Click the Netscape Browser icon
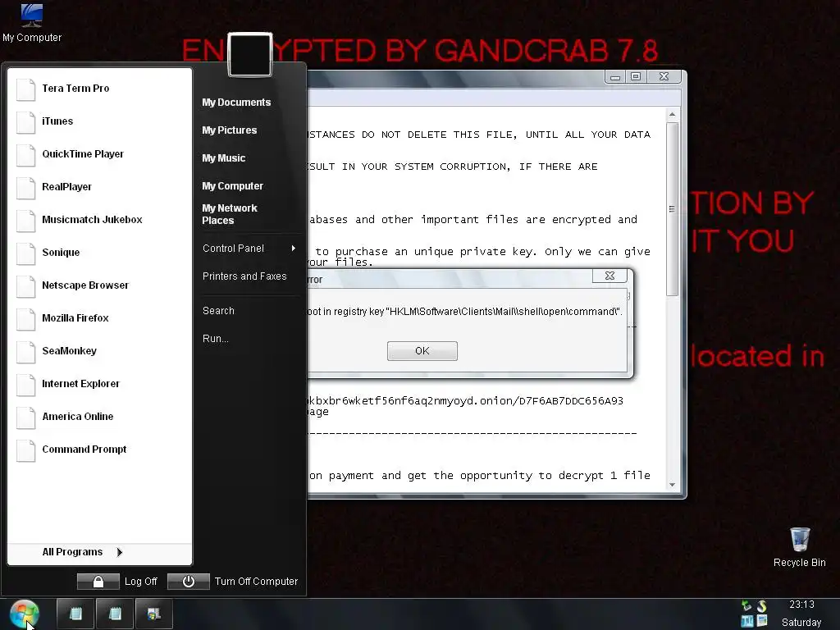 [25, 285]
